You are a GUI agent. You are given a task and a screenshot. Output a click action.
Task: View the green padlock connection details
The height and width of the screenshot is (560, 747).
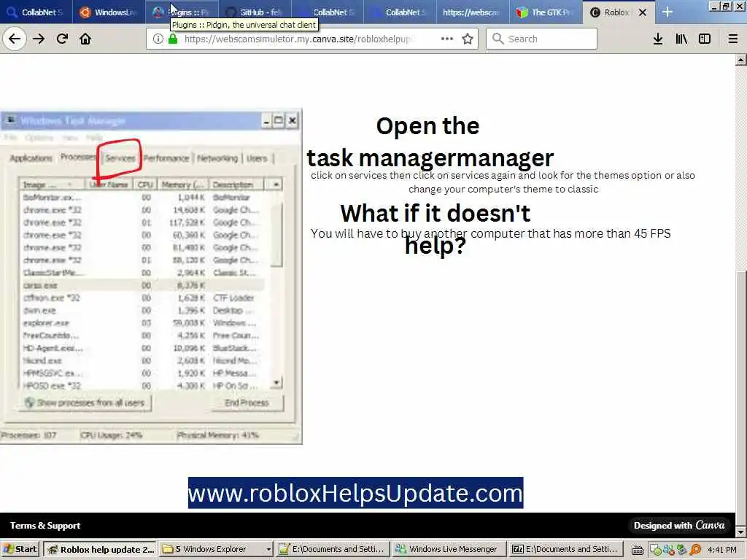(x=173, y=39)
